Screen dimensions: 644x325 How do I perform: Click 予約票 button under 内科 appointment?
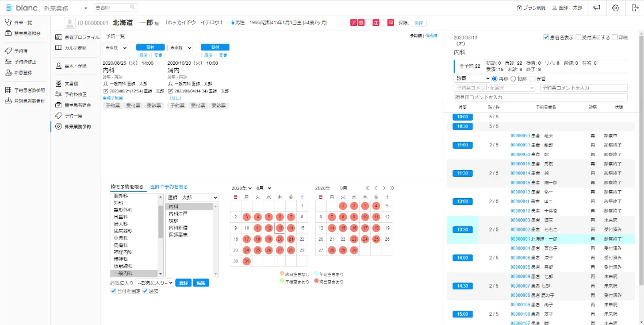pyautogui.click(x=113, y=106)
